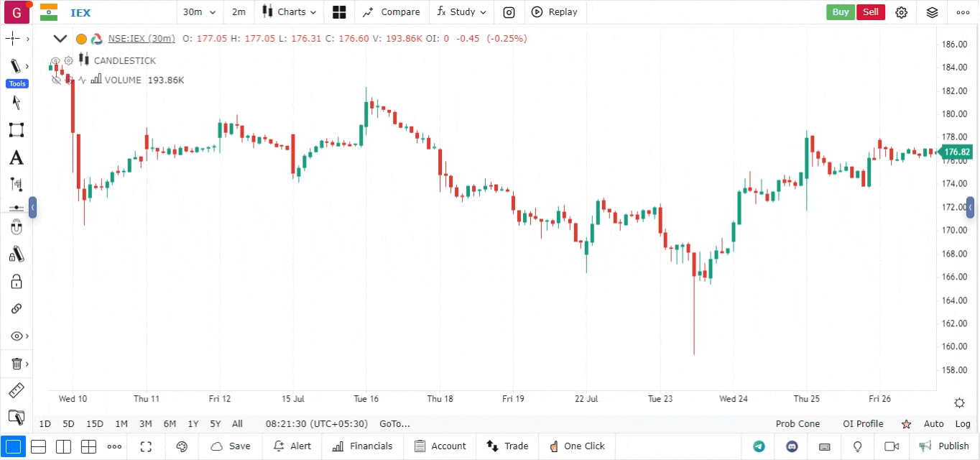This screenshot has height=460, width=980.
Task: Open the Study indicators menu
Action: 462,12
